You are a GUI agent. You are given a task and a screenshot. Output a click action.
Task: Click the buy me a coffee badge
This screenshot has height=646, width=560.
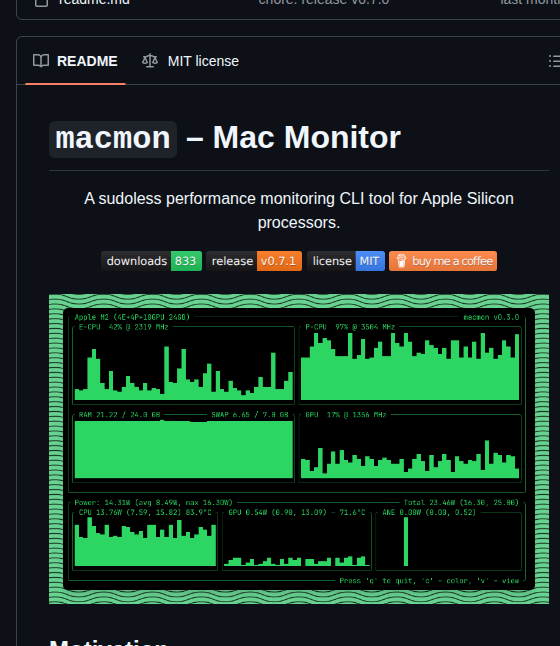coord(443,261)
